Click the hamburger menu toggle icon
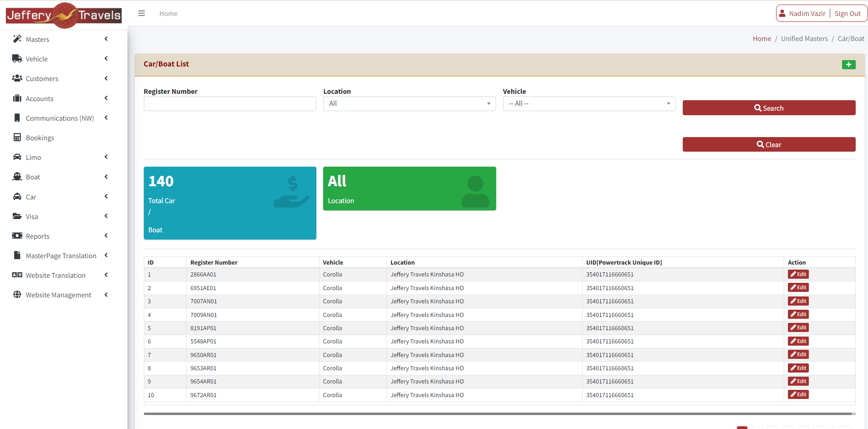 click(142, 14)
